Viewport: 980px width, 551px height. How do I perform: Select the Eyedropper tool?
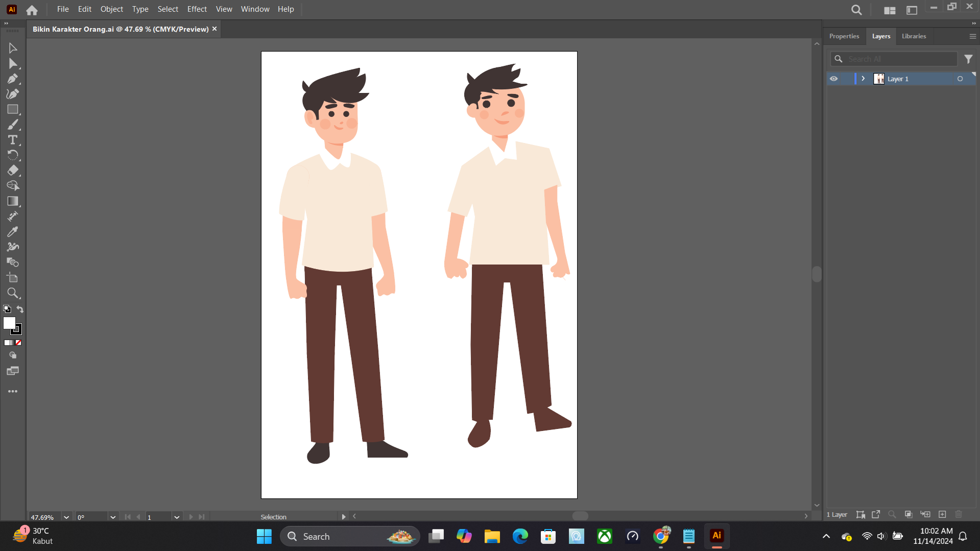coord(13,232)
